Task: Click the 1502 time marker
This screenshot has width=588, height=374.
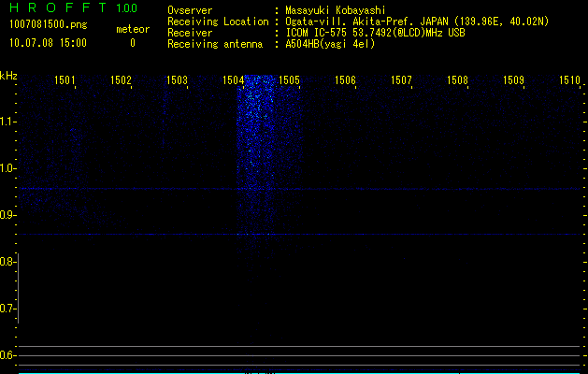Action: [x=121, y=80]
